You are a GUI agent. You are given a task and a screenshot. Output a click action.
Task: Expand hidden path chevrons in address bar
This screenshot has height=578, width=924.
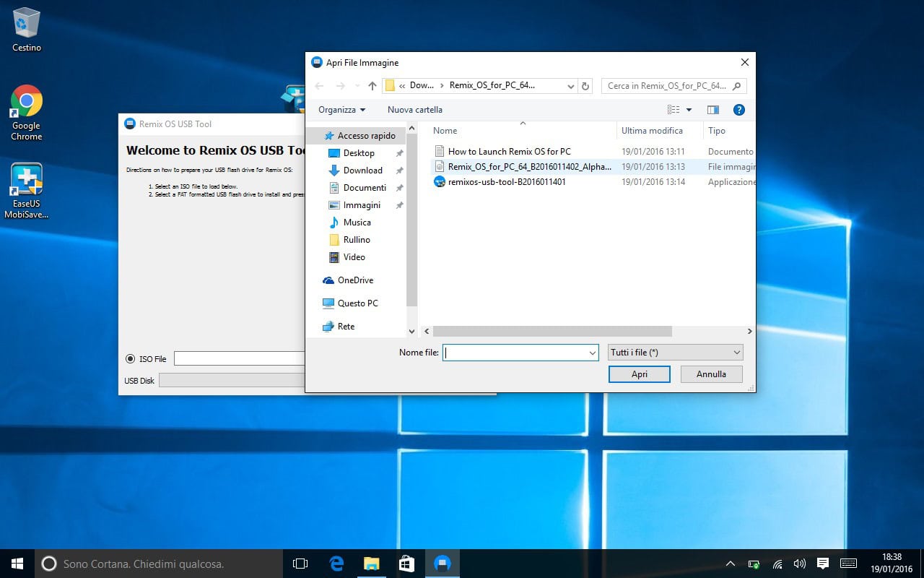point(402,86)
